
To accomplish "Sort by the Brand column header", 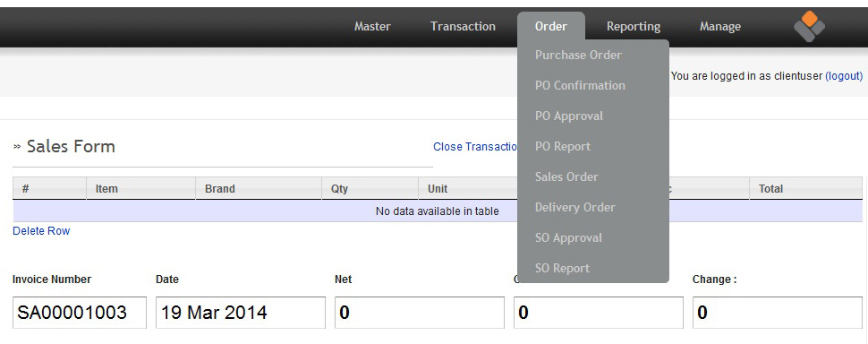I will (x=259, y=188).
